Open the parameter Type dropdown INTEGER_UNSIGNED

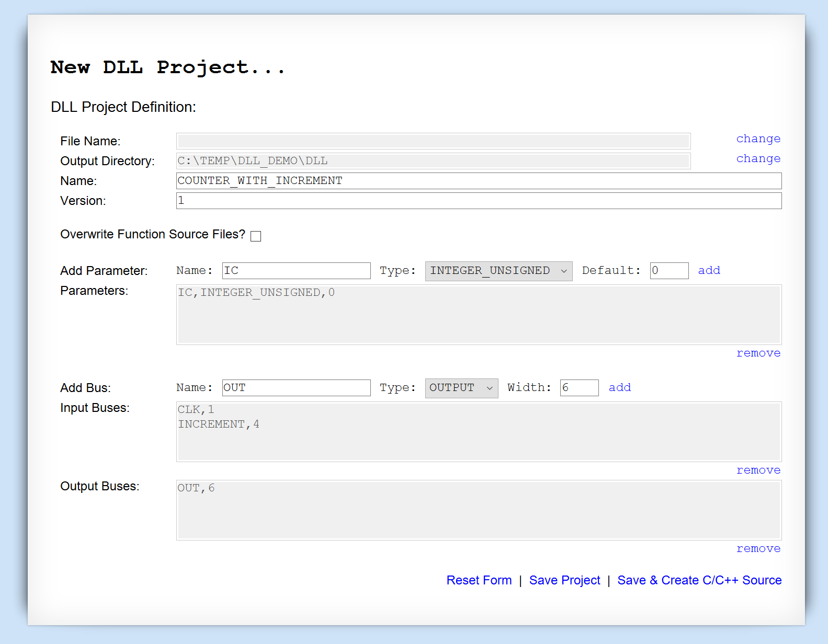498,271
